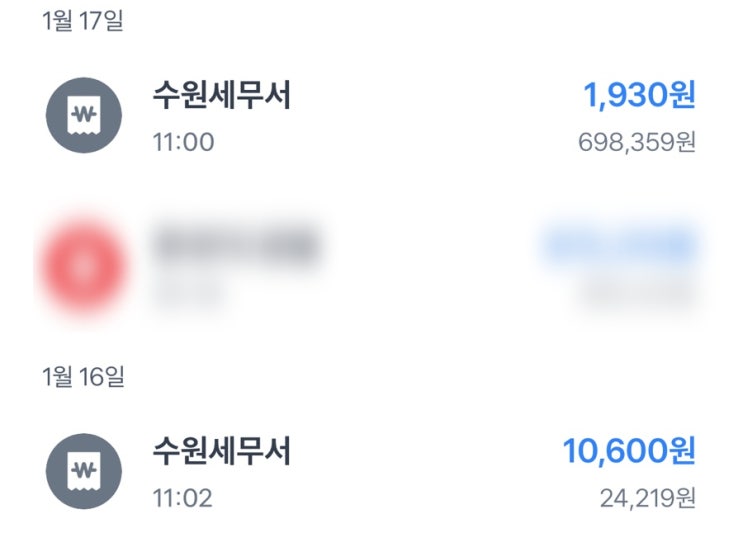Select the 수원세무서 name at 11:02

click(221, 452)
